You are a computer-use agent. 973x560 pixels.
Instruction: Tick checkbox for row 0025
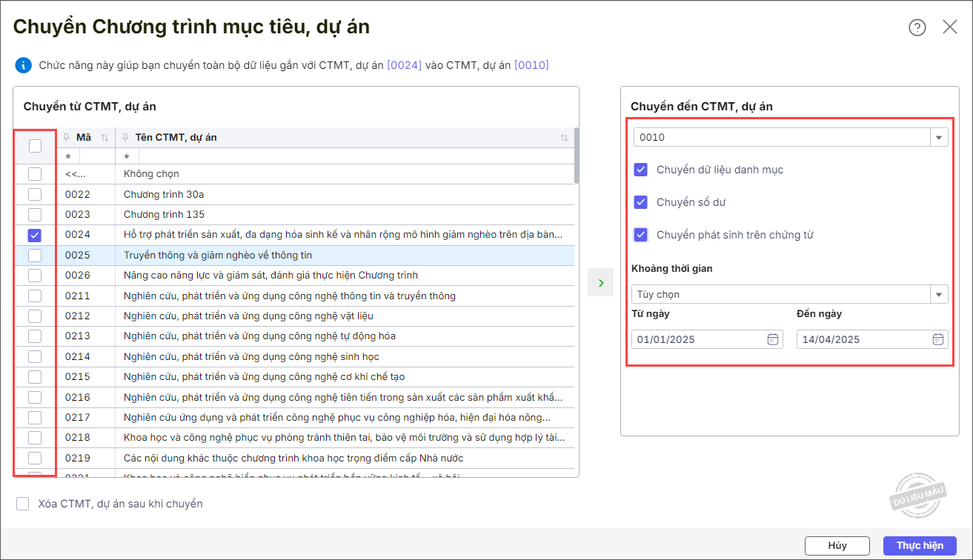(x=35, y=256)
